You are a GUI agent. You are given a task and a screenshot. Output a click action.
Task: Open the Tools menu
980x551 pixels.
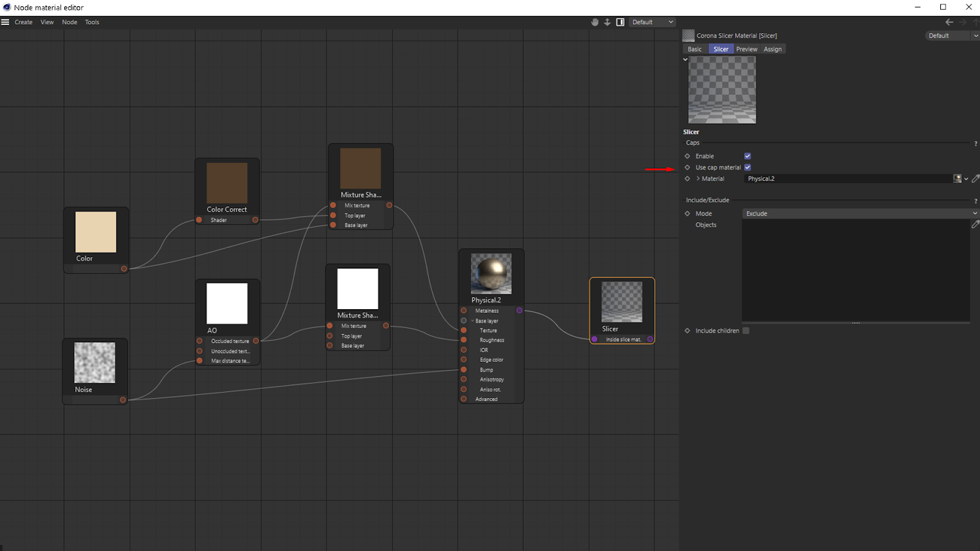tap(92, 22)
